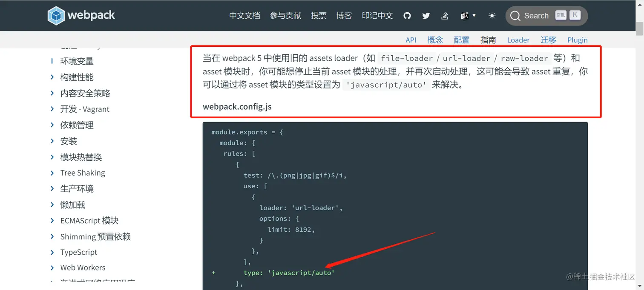Image resolution: width=644 pixels, height=290 pixels.
Task: Open 印记中文 in top navigation
Action: coord(377,16)
